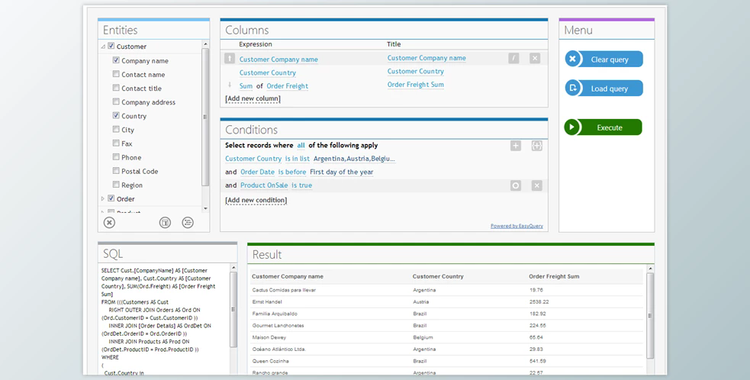Click the plus icon to add a condition
The image size is (750, 380).
[516, 146]
